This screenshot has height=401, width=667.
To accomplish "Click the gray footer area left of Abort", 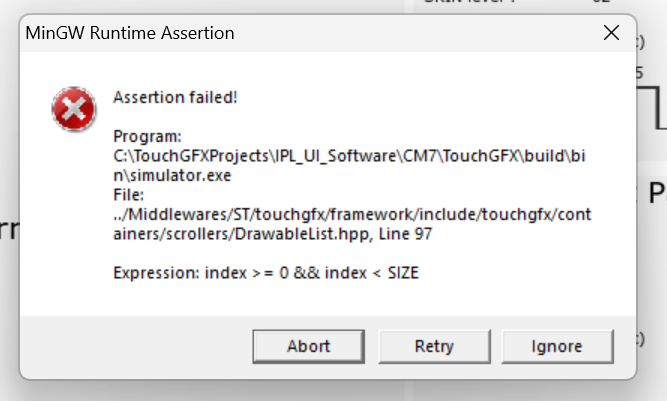I will 130,346.
